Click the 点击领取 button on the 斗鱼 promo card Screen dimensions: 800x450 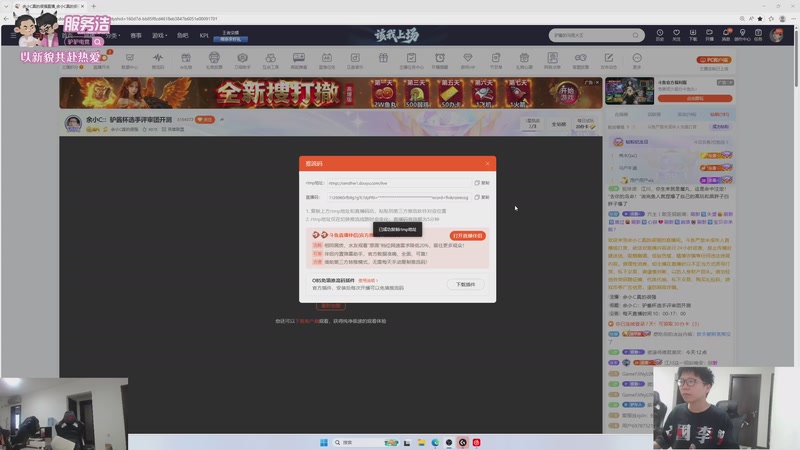pos(695,98)
